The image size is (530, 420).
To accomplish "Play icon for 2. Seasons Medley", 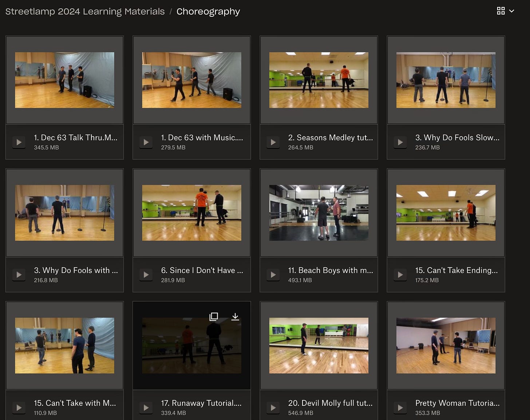I will (273, 142).
